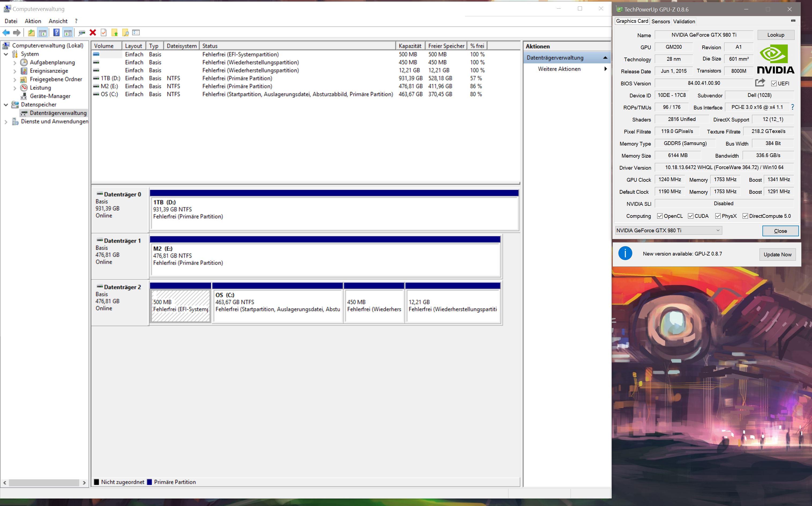Click the Lookup button

click(x=776, y=35)
